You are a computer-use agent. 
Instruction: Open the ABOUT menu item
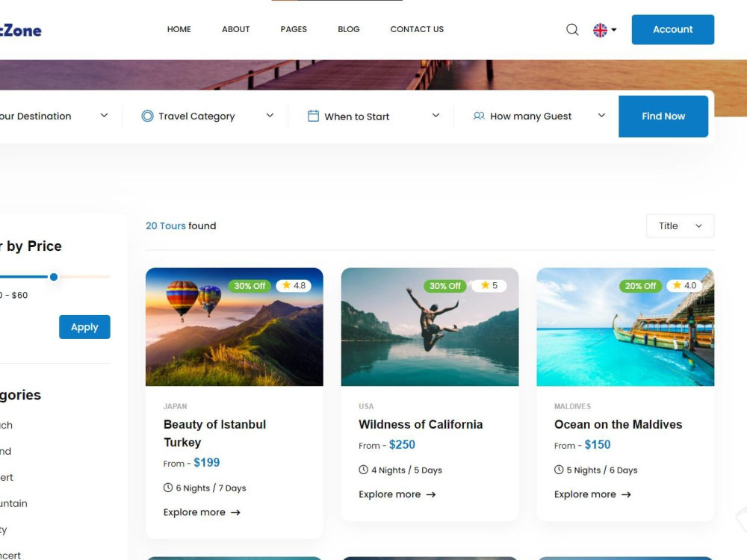click(x=236, y=29)
